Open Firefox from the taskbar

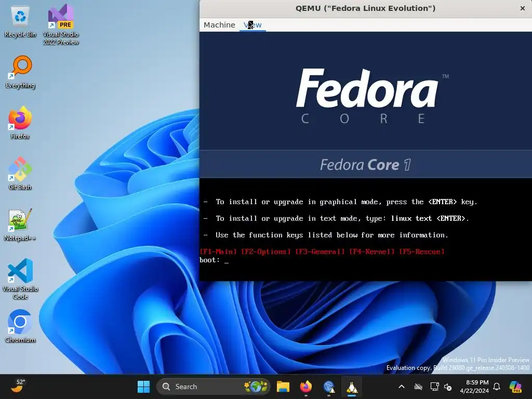pos(305,387)
